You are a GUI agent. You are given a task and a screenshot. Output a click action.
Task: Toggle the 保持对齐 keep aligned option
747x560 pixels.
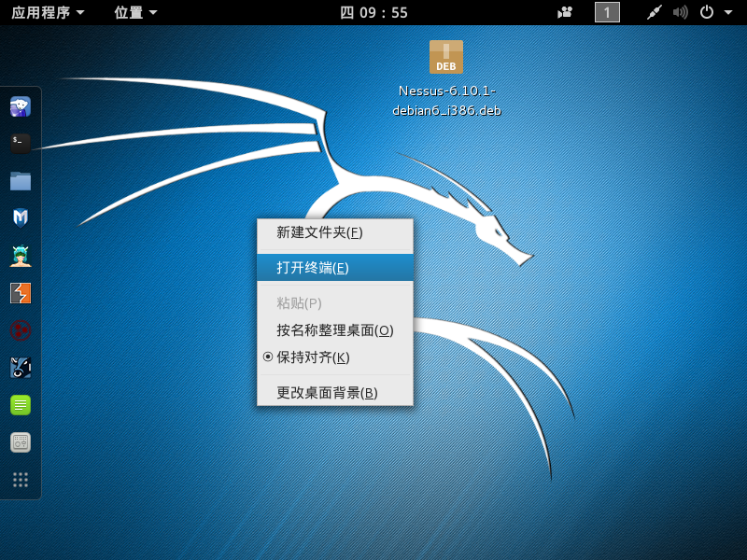tap(313, 357)
